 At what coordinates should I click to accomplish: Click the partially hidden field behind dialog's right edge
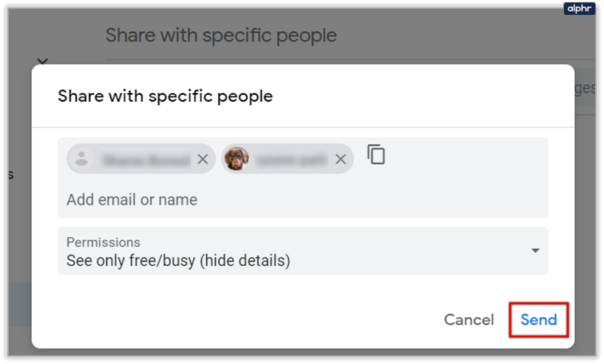584,89
